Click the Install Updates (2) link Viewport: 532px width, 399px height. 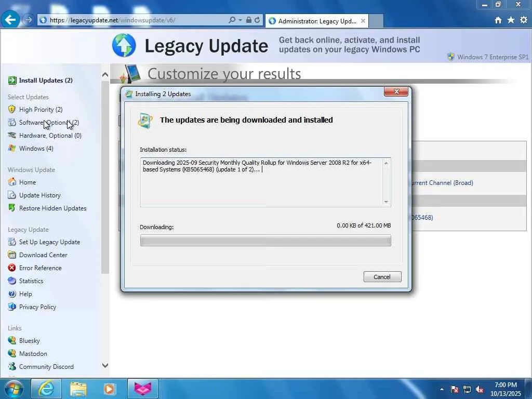[x=46, y=81]
